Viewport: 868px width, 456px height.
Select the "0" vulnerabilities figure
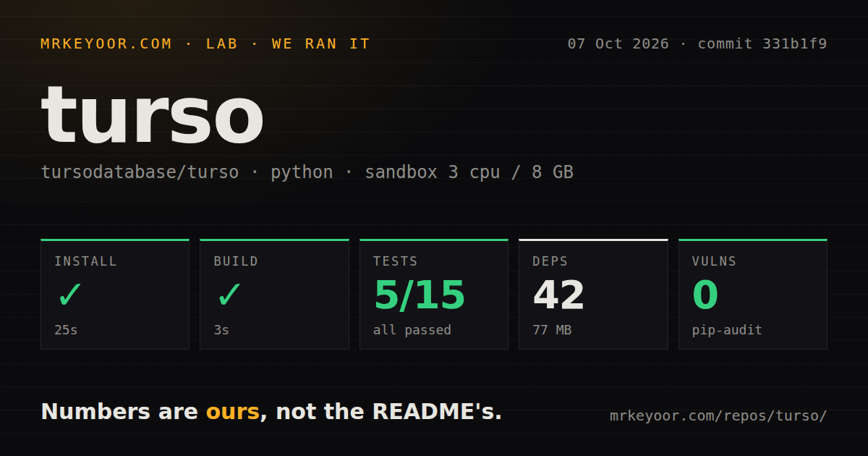coord(705,295)
